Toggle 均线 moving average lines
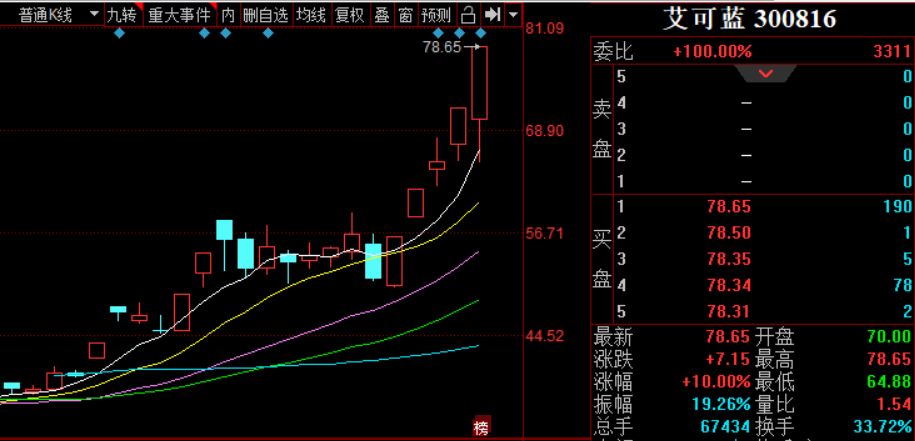The width and height of the screenshot is (915, 441). (311, 15)
